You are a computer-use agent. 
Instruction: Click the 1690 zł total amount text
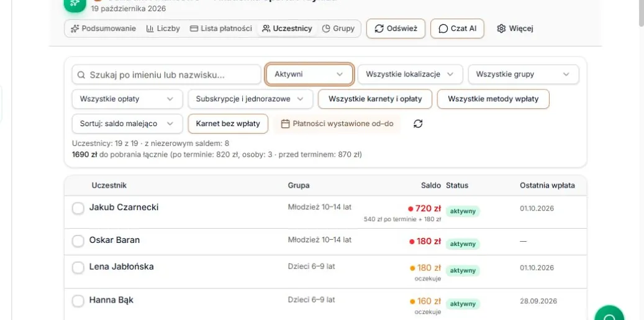point(84,155)
